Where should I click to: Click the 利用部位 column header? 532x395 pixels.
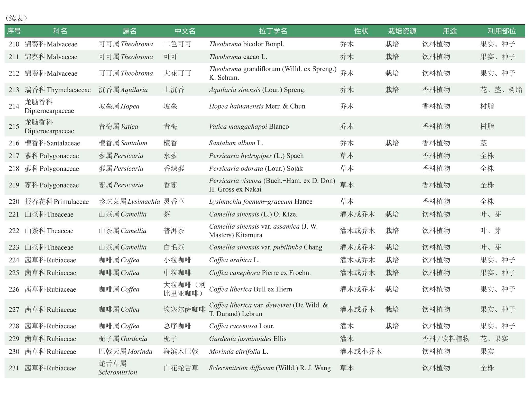pos(502,31)
